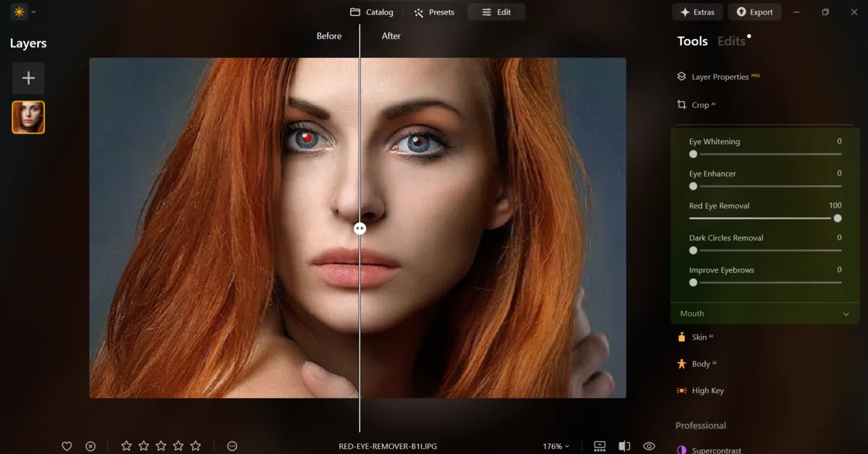This screenshot has height=454, width=868.
Task: Select the Skin AI tool
Action: 700,337
